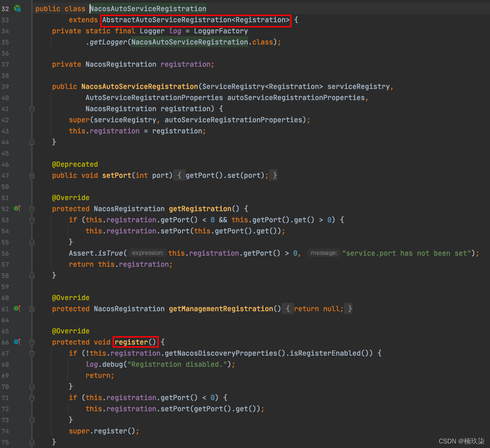Click LoggerFactory on line 34

point(221,31)
